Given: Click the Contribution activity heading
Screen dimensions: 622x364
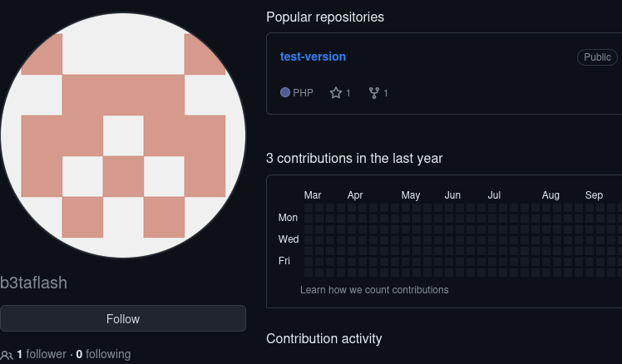Looking at the screenshot, I should coord(323,338).
